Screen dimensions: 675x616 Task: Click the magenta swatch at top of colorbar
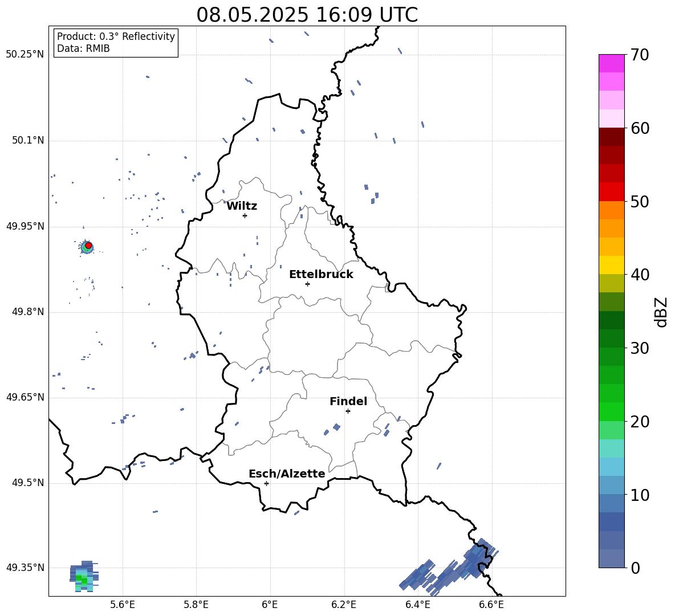[611, 63]
